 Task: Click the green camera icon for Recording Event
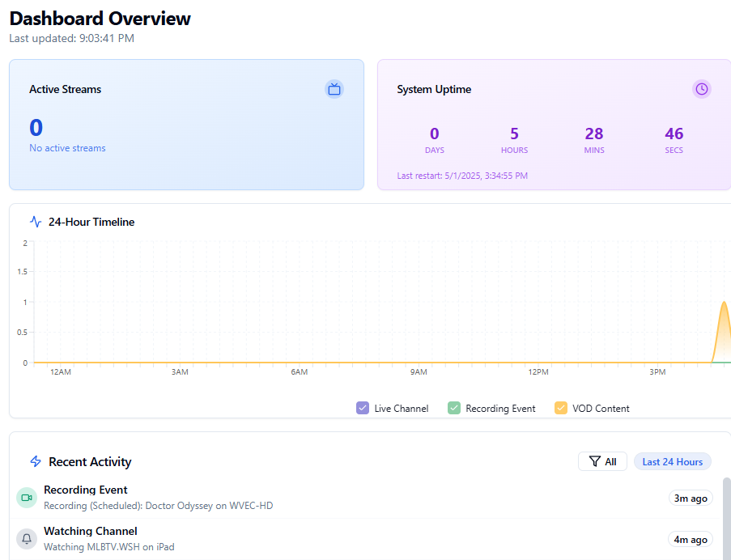coord(27,498)
